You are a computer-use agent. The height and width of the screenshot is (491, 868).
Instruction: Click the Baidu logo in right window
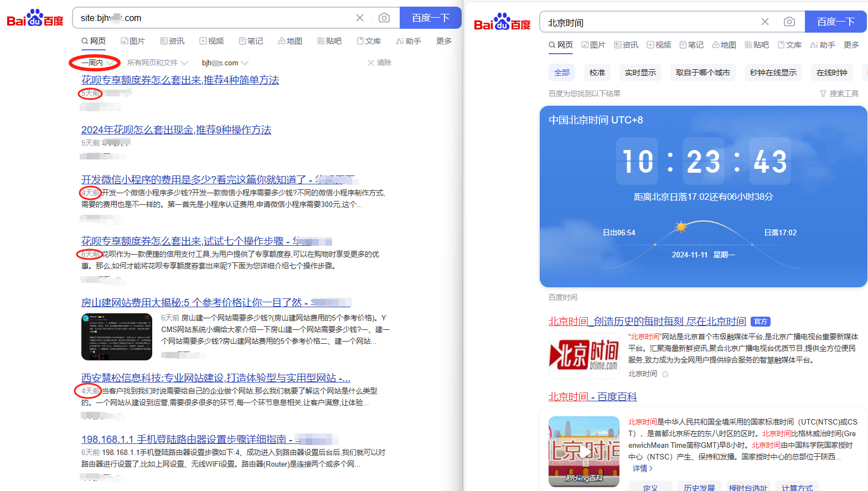[x=502, y=22]
